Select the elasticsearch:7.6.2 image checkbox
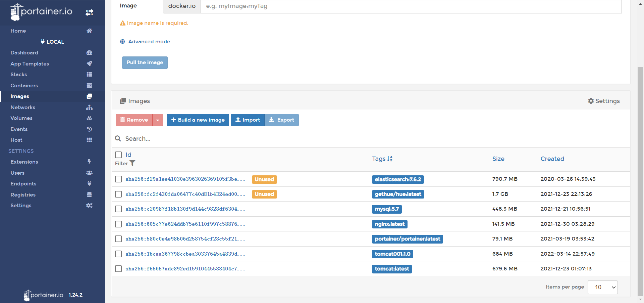Image resolution: width=644 pixels, height=303 pixels. pos(118,179)
